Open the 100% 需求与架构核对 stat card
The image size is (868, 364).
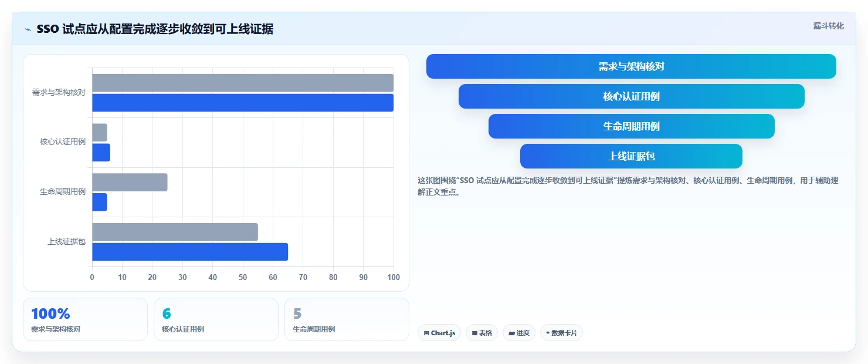[85, 319]
